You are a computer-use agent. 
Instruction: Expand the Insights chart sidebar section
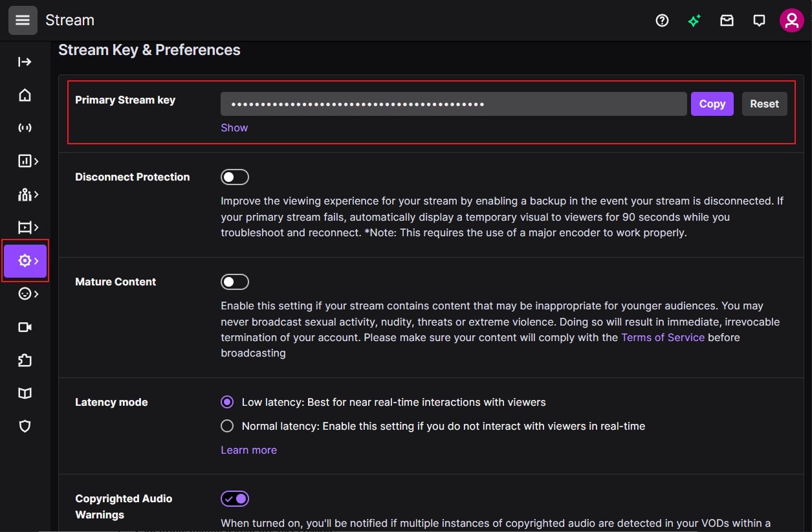27,161
